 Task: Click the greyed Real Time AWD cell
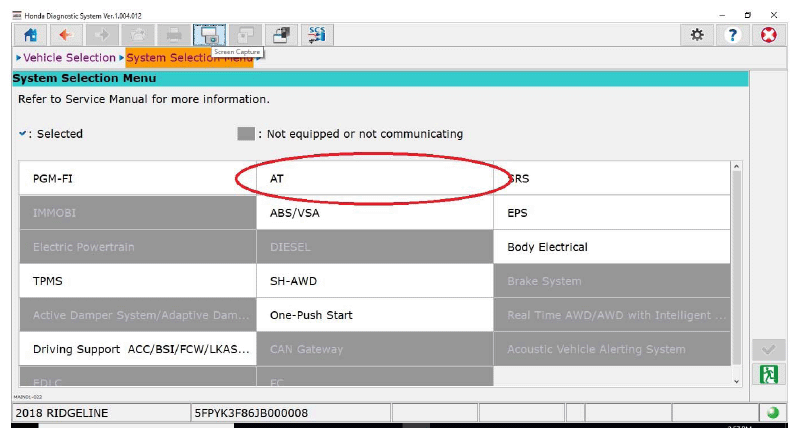pyautogui.click(x=611, y=315)
